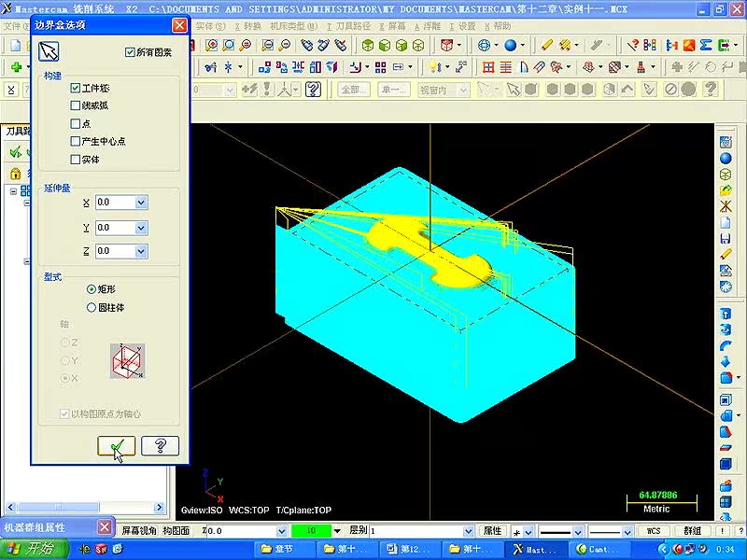
Task: Click the 层别 level number input field
Action: tap(416, 531)
